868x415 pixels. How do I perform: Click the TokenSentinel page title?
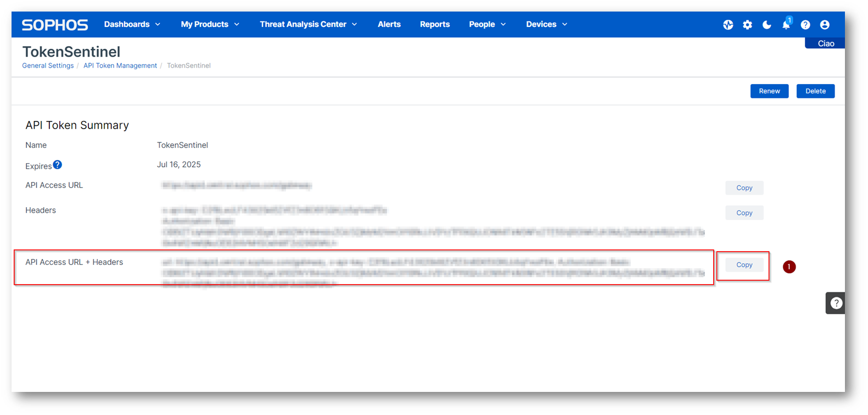[71, 52]
